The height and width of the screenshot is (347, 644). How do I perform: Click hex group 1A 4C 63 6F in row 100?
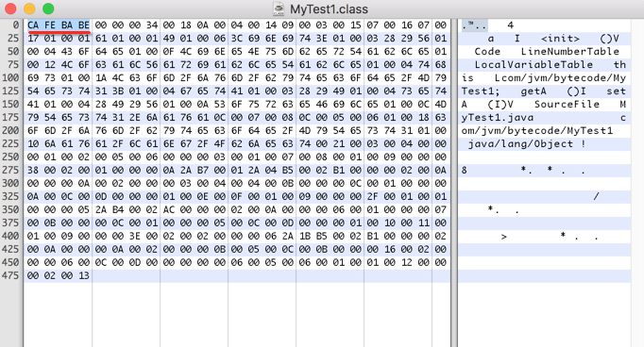point(127,77)
